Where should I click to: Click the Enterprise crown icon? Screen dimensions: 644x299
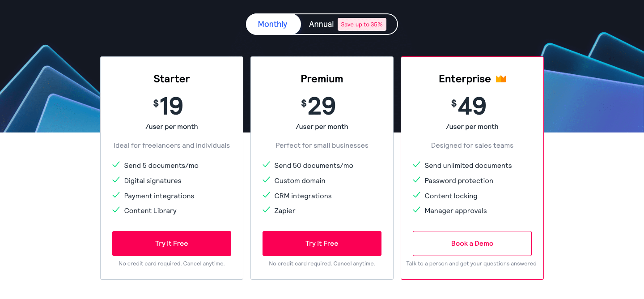click(500, 79)
